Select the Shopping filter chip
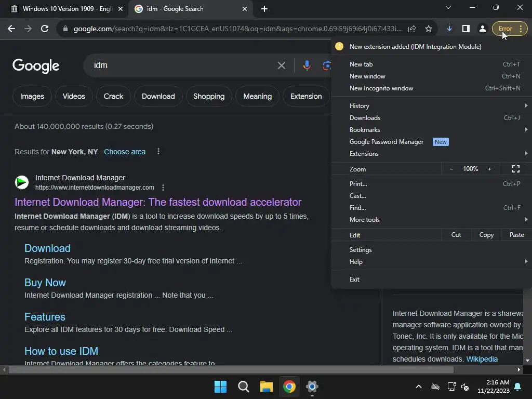This screenshot has height=399, width=532. pyautogui.click(x=209, y=96)
